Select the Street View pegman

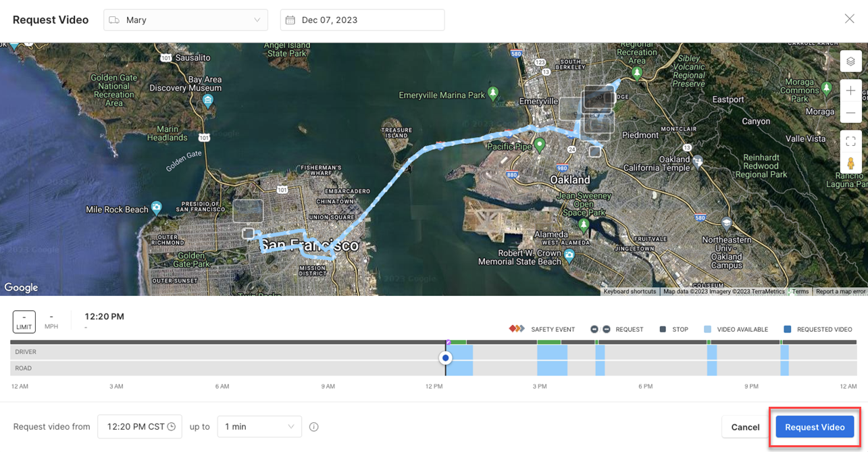[850, 163]
